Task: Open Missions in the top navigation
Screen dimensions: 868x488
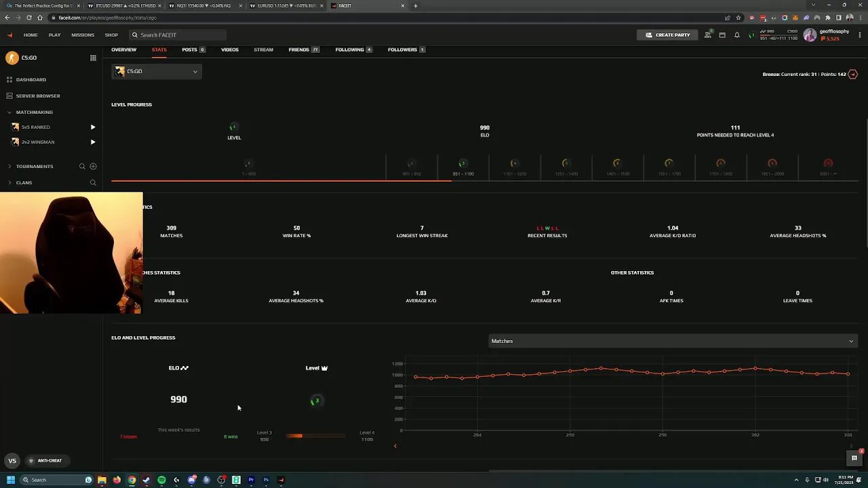Action: point(83,35)
